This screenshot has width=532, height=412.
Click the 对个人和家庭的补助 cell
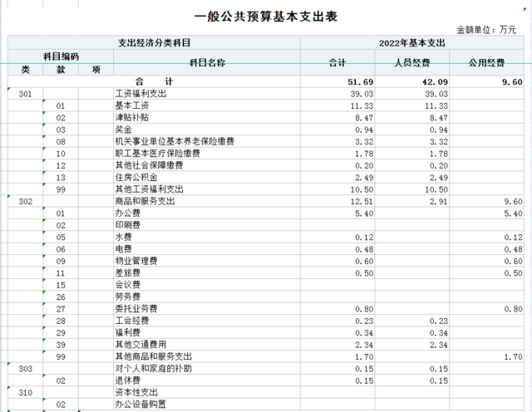click(153, 368)
